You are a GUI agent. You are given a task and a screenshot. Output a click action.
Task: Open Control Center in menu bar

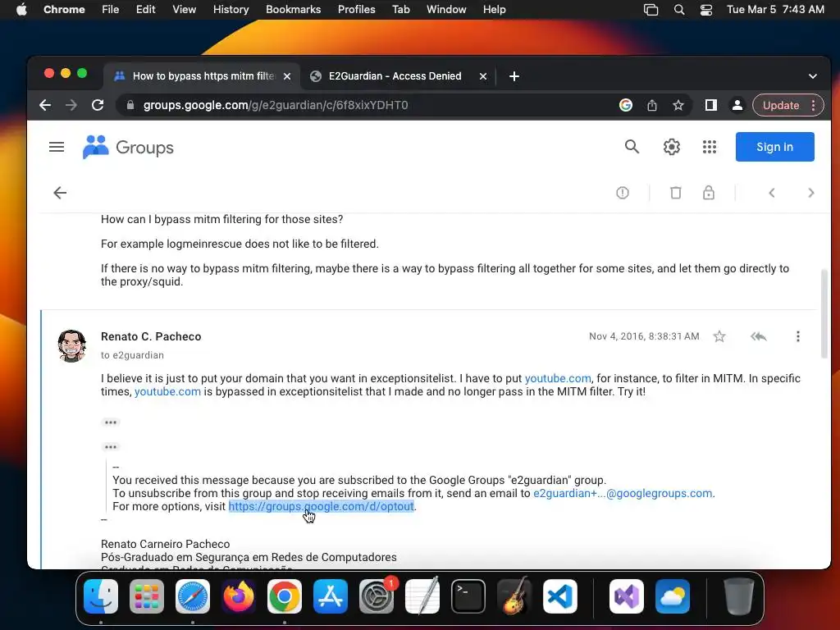point(706,9)
